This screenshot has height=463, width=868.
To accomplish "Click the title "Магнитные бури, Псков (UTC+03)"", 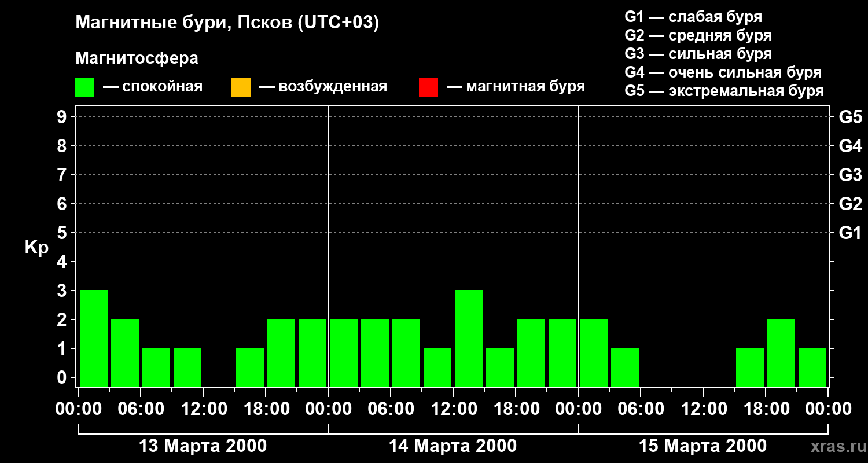I will pyautogui.click(x=227, y=23).
